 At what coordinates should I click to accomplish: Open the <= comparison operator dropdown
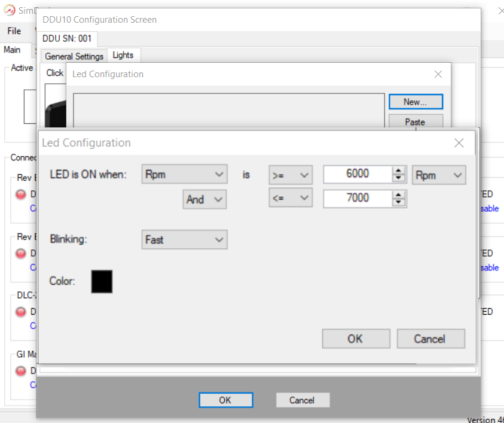tap(291, 197)
